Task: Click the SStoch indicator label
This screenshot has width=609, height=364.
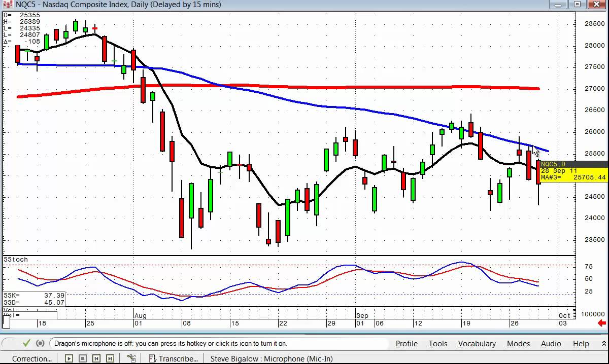Action: pyautogui.click(x=16, y=260)
